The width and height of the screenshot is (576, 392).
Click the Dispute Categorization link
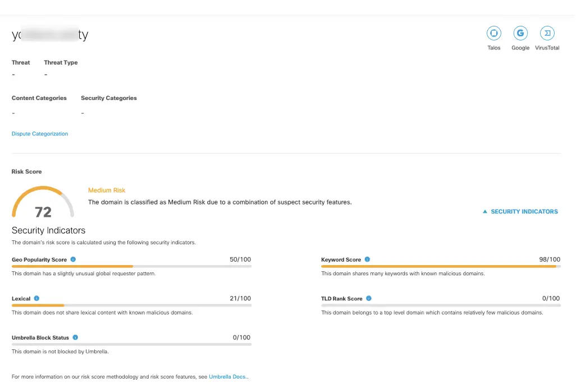tap(40, 134)
